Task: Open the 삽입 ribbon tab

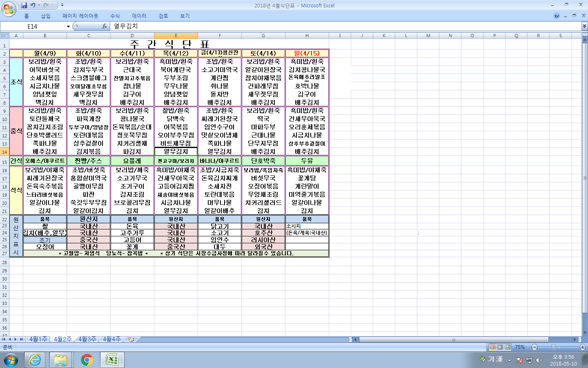Action: click(x=45, y=16)
